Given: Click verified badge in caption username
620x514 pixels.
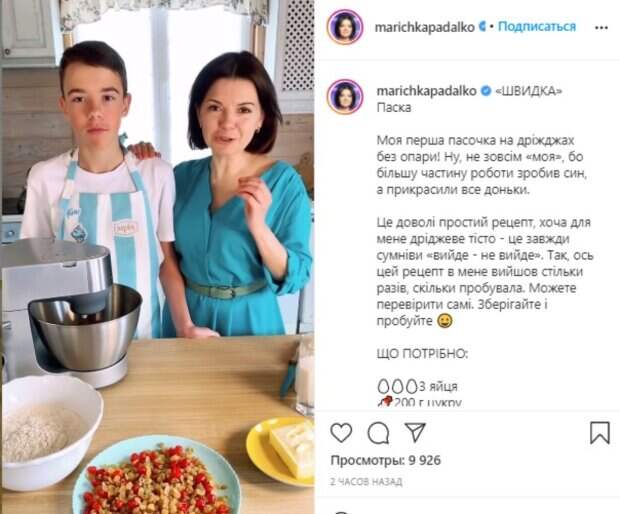Looking at the screenshot, I should point(485,91).
